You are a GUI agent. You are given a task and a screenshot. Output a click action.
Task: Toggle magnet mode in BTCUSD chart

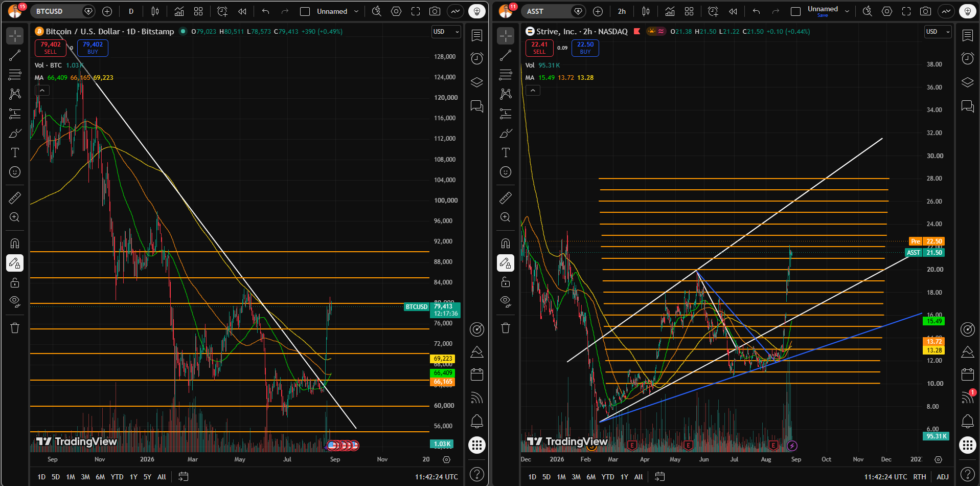pyautogui.click(x=15, y=243)
